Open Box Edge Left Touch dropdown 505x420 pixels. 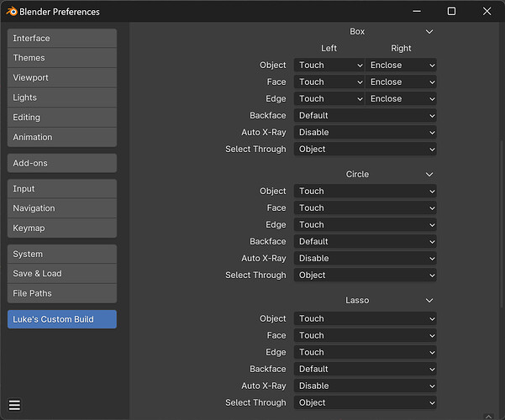329,98
